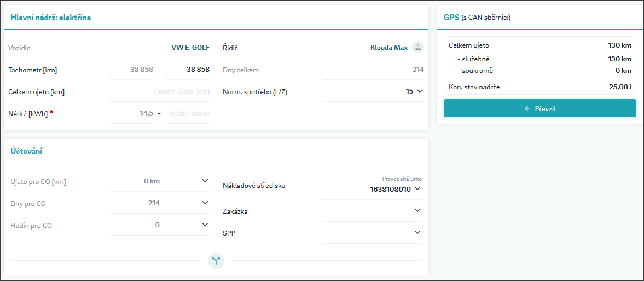
Task: Click the Nádrž konec input field
Action: tap(188, 113)
